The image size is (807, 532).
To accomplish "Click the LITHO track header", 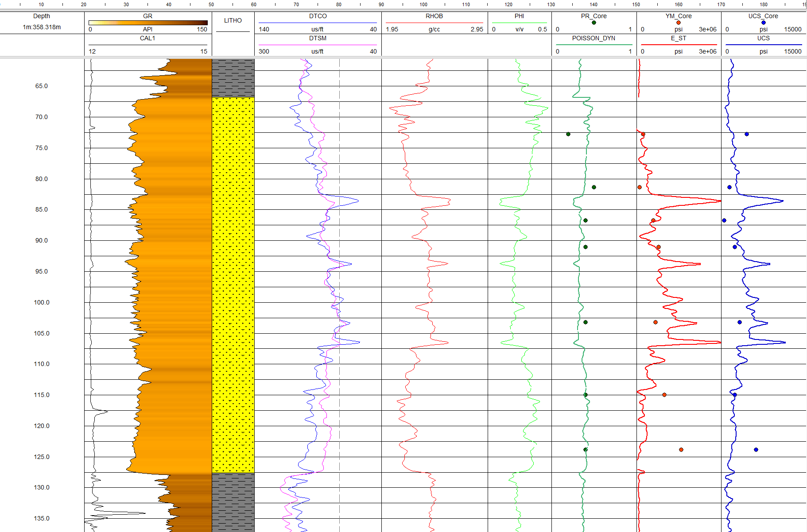I will coord(233,20).
